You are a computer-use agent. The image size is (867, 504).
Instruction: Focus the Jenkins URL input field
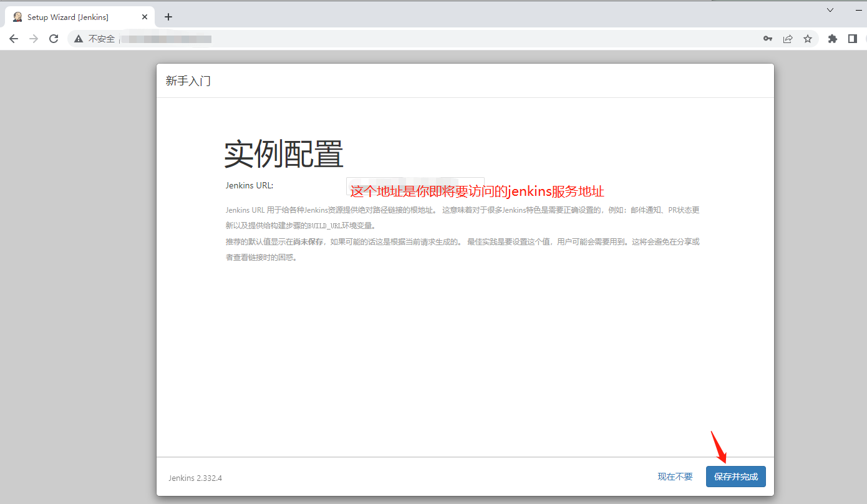[415, 186]
